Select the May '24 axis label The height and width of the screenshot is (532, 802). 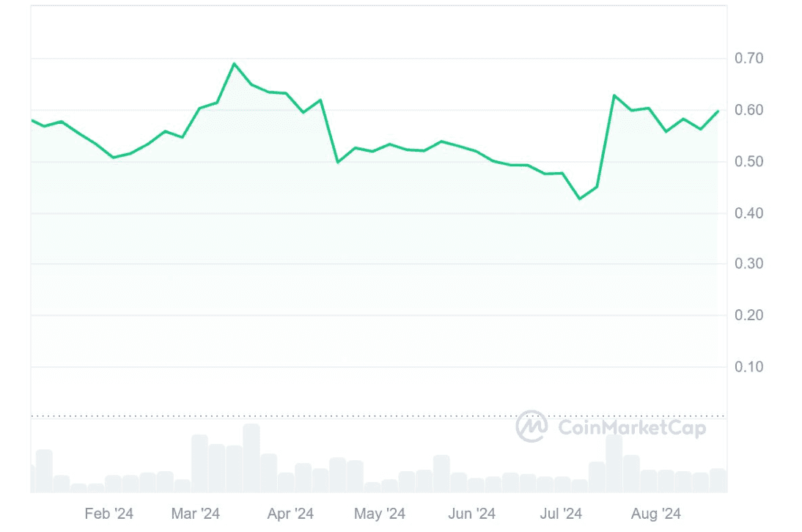[x=379, y=514]
